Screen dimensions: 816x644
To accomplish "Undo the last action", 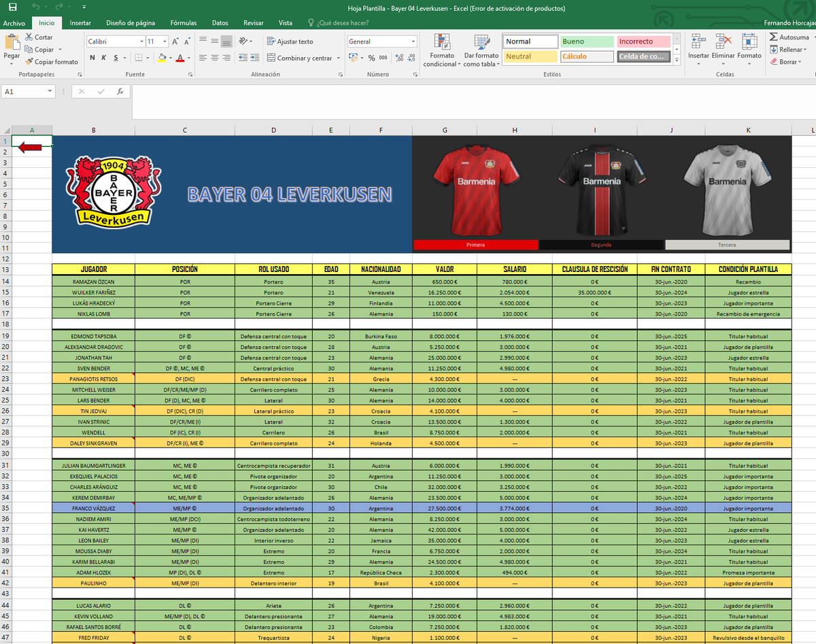I will click(36, 8).
